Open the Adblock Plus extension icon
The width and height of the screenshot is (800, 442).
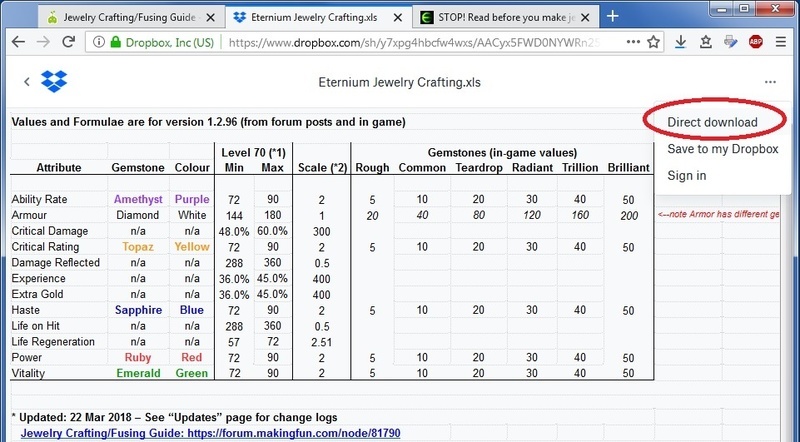pos(758,43)
